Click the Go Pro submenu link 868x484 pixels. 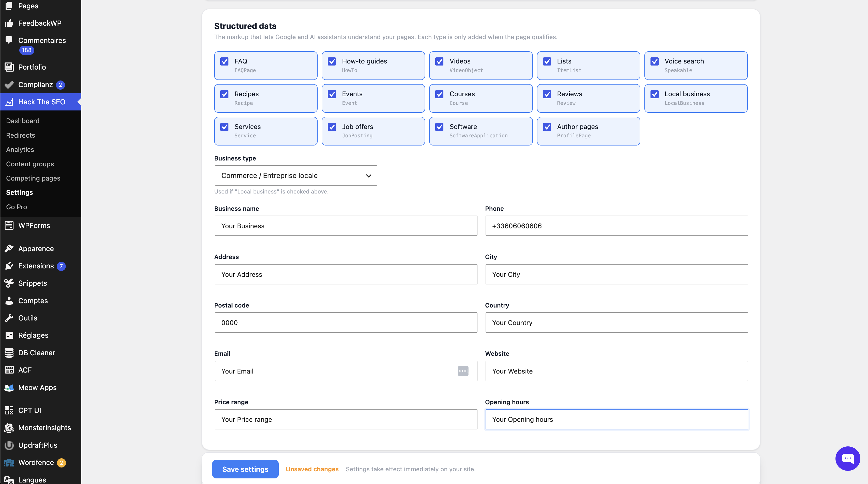tap(17, 207)
